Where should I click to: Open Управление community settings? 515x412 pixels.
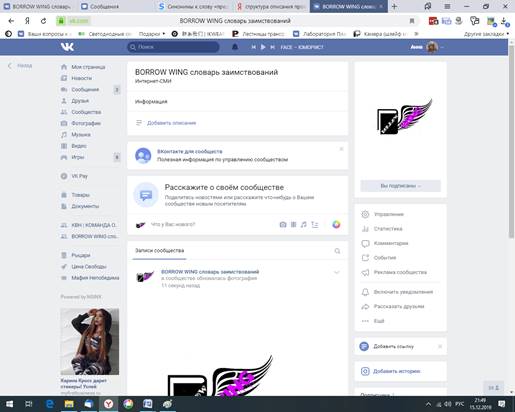(x=389, y=214)
